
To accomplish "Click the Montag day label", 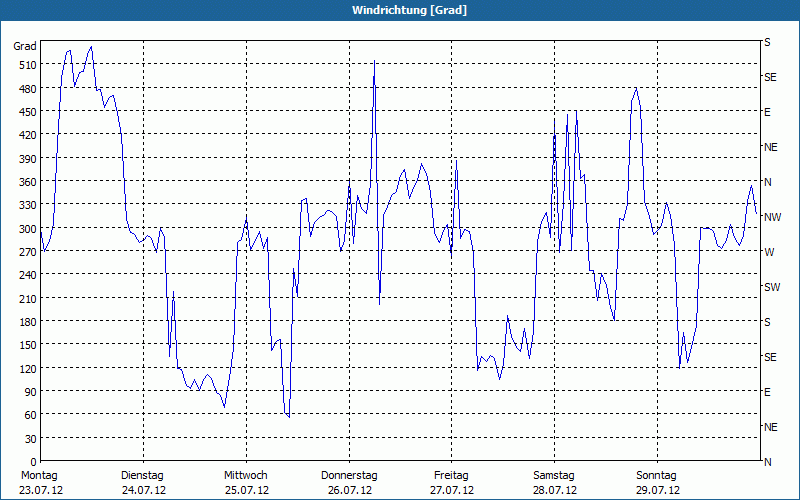I will 39,476.
